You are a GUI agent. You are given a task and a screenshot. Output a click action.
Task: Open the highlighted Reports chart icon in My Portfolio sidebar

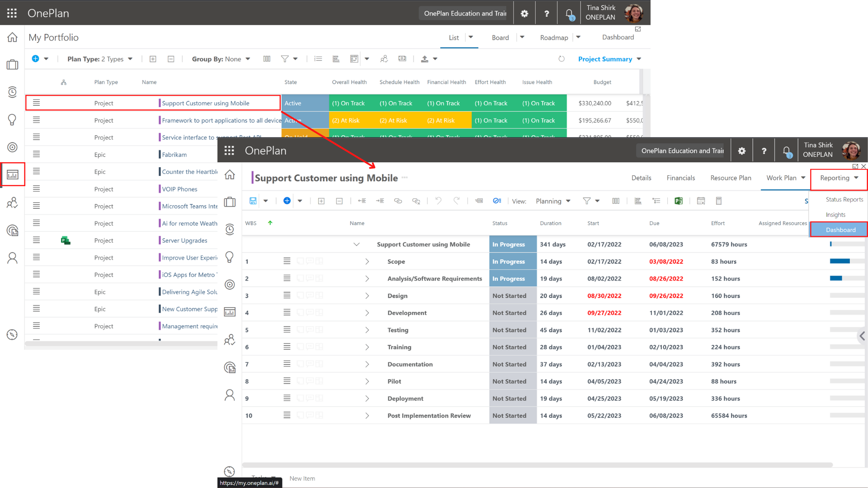tap(12, 174)
